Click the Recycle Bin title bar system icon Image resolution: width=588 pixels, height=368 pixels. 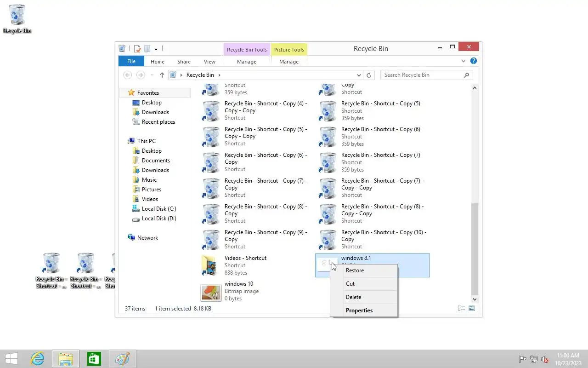click(x=122, y=48)
